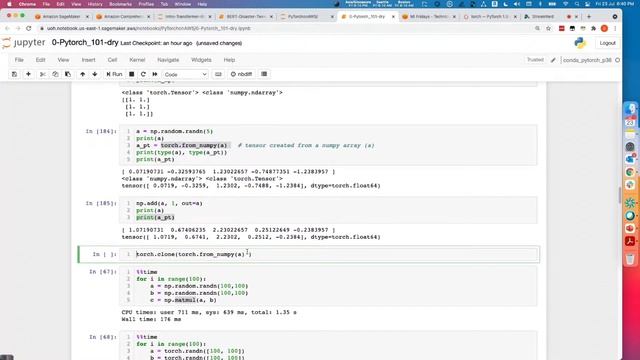
Task: Open the Cell menu
Action: click(x=112, y=60)
